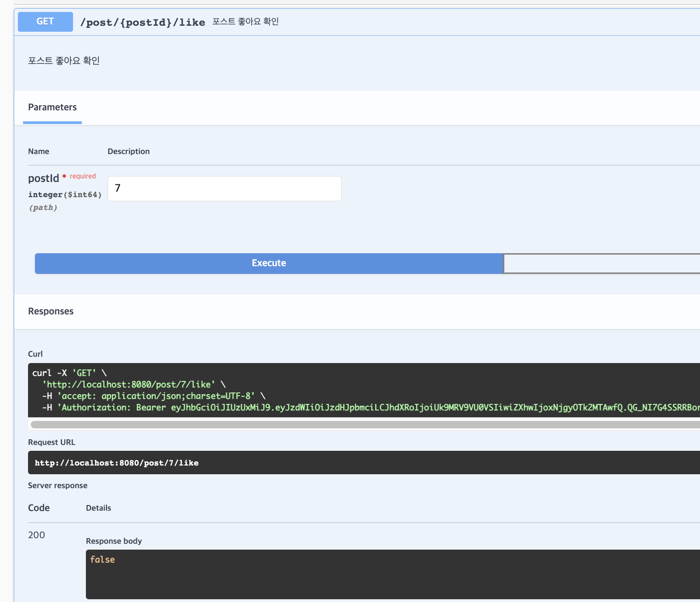
Task: Click the Authorization Bearer header line in curl
Action: 371,408
